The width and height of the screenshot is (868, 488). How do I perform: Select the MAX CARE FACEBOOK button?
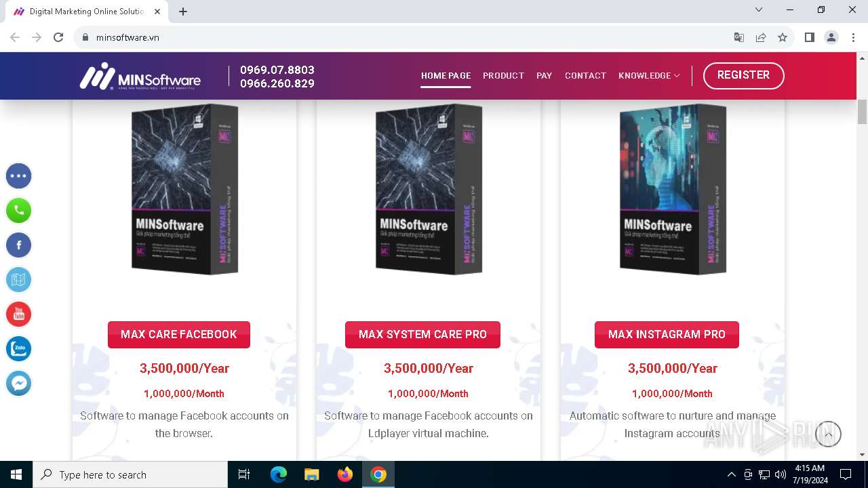179,335
